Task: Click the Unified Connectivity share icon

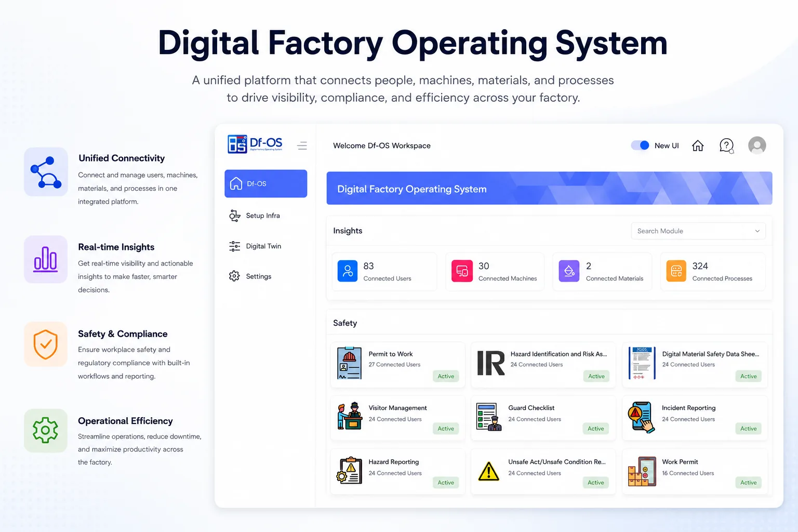Action: click(x=46, y=172)
